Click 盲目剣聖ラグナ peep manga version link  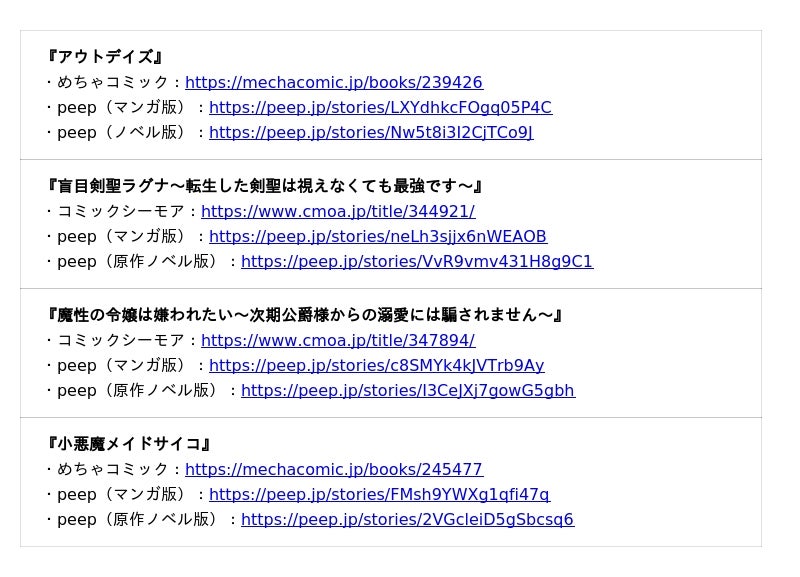(x=377, y=237)
